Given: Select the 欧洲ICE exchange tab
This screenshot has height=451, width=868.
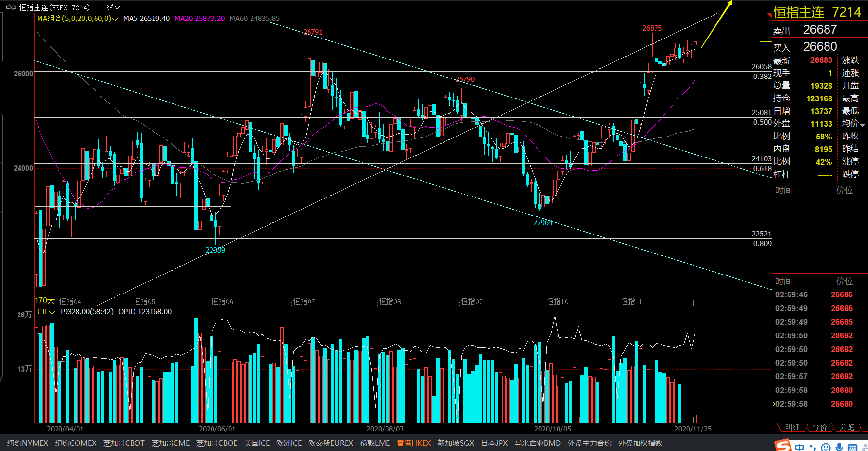Looking at the screenshot, I should coord(289,443).
